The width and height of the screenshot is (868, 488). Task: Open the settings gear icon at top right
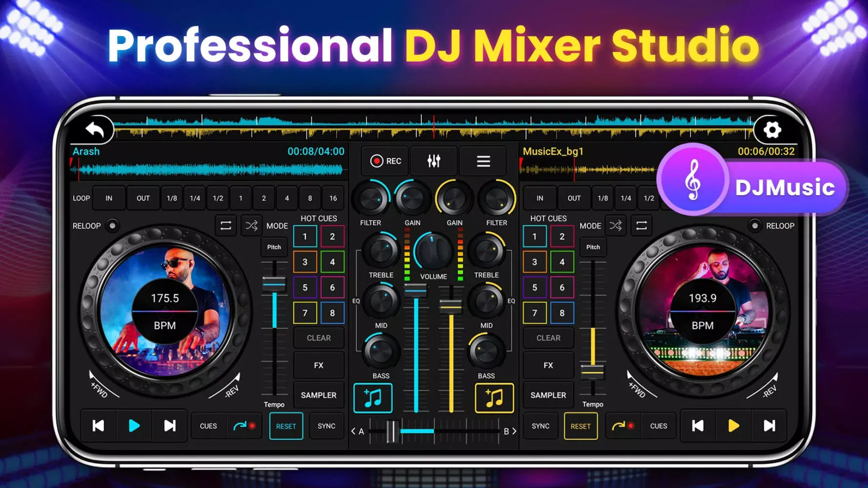tap(771, 129)
